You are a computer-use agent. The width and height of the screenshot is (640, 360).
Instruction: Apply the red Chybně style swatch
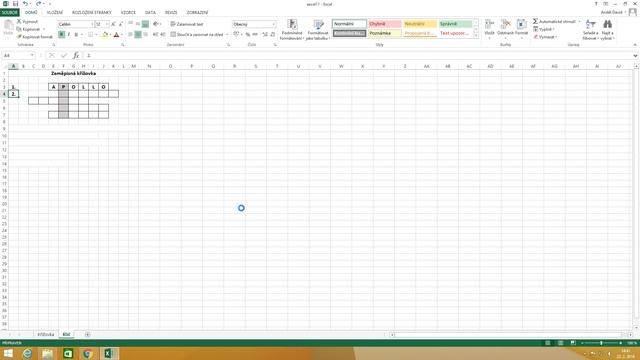point(384,24)
